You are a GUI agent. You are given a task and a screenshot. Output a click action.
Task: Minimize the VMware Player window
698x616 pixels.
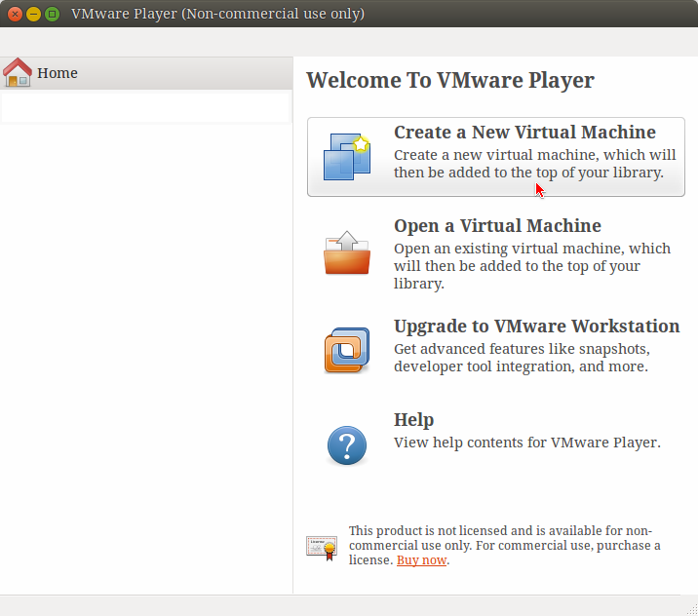(33, 14)
